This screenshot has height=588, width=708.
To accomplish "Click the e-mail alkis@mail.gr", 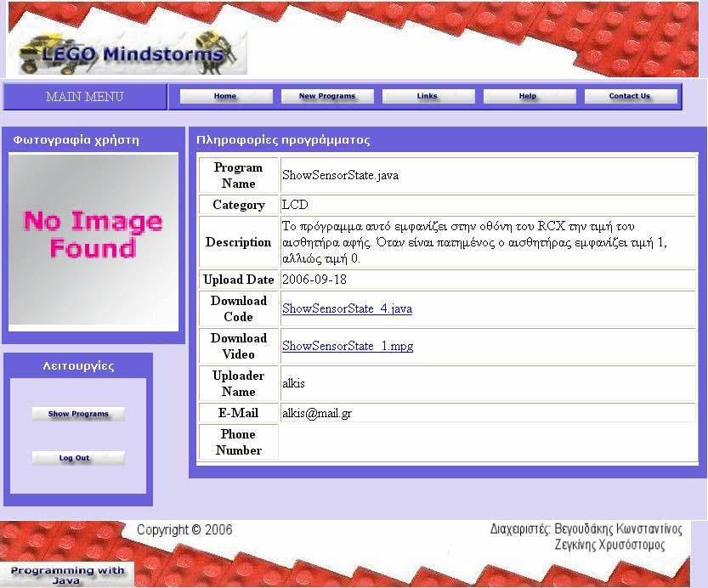I will pyautogui.click(x=317, y=413).
